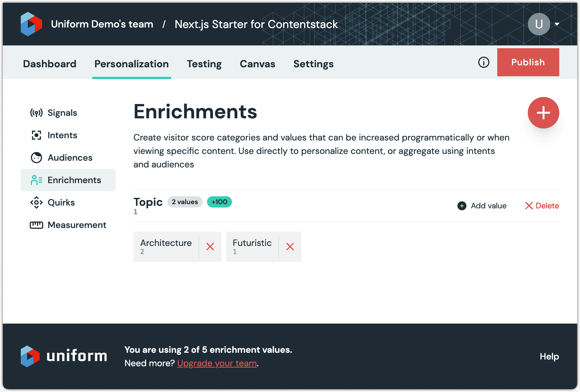Go to Intents in the sidebar
Screen dimensions: 580x392
tap(62, 135)
